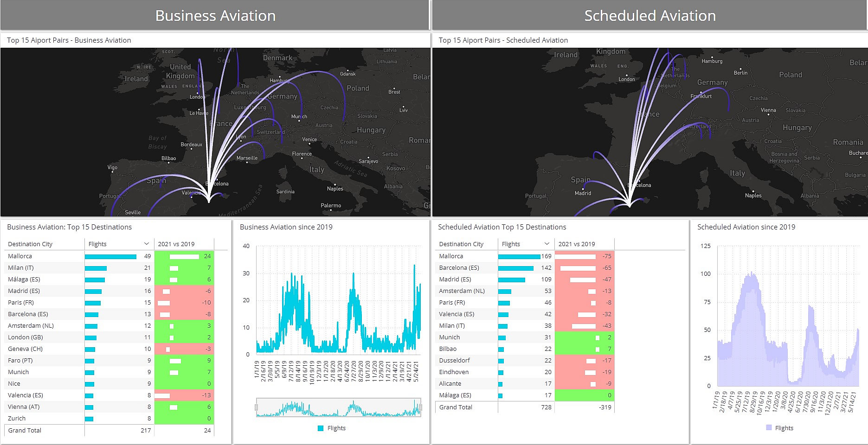The height and width of the screenshot is (445, 868).
Task: Select Alicante destination row
Action: [525, 383]
